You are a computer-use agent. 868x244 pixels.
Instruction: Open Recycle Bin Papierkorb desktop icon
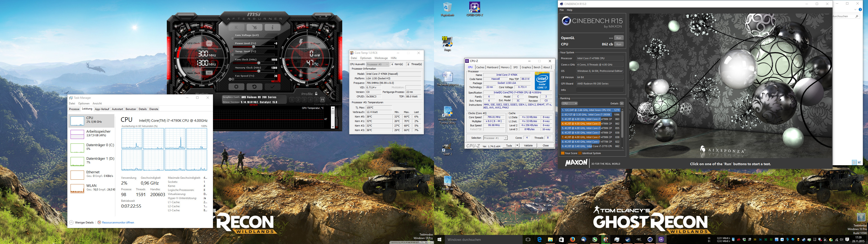(x=448, y=9)
